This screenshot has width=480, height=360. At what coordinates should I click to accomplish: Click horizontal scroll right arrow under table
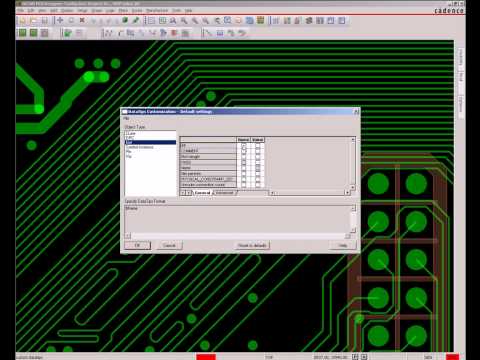347,193
